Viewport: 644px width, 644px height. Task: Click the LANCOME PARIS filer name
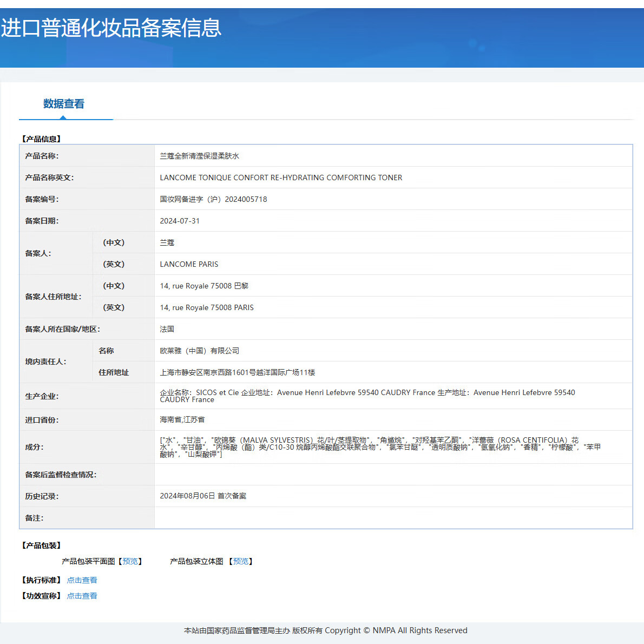coord(189,264)
